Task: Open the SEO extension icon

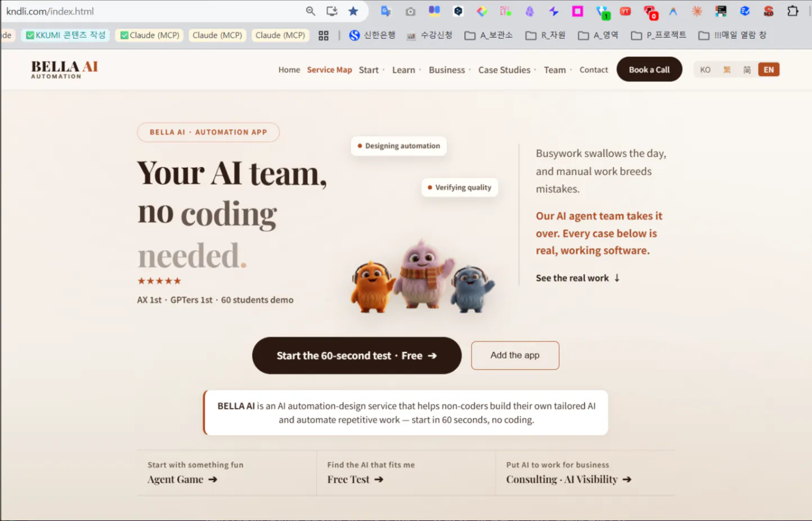Action: pos(768,11)
